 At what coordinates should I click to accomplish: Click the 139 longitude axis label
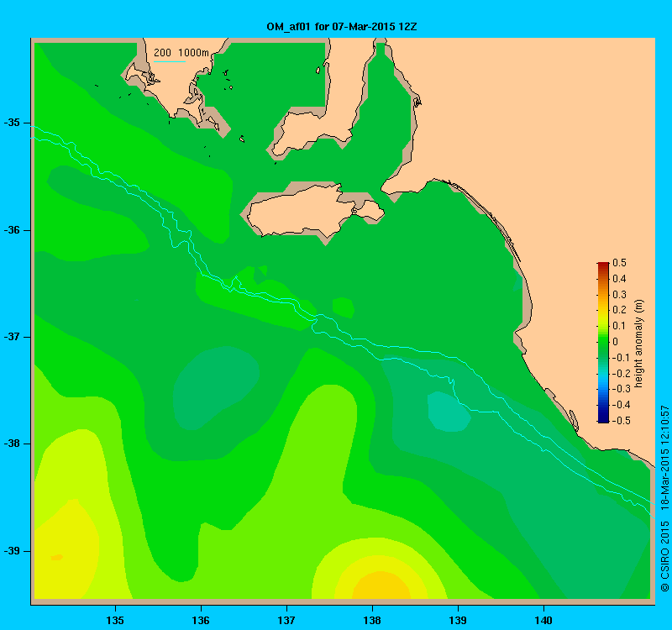[x=458, y=620]
